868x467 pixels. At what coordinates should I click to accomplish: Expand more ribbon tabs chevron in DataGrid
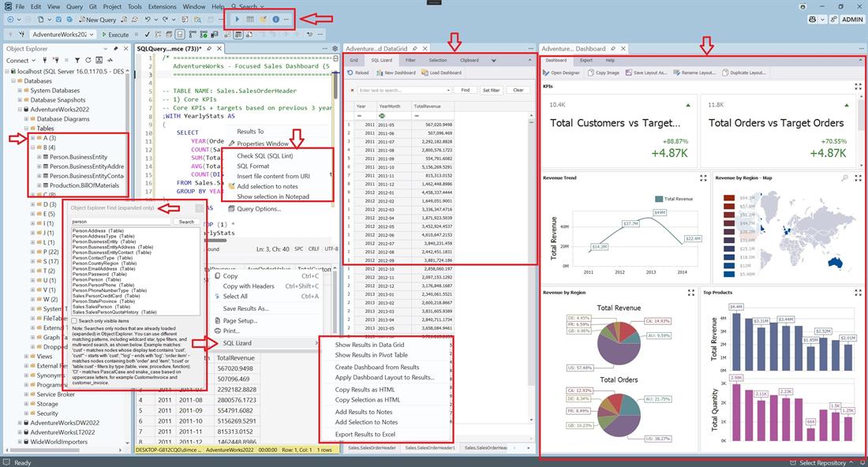pos(494,60)
